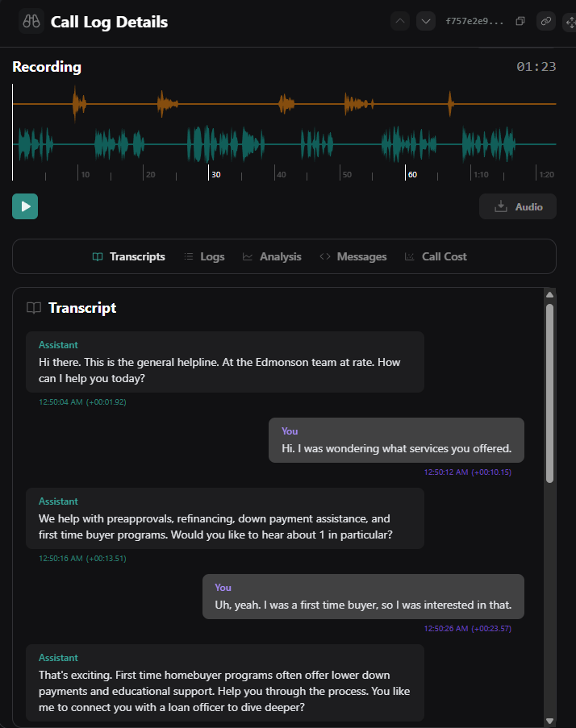Download the recording with the Audio button

(x=517, y=206)
